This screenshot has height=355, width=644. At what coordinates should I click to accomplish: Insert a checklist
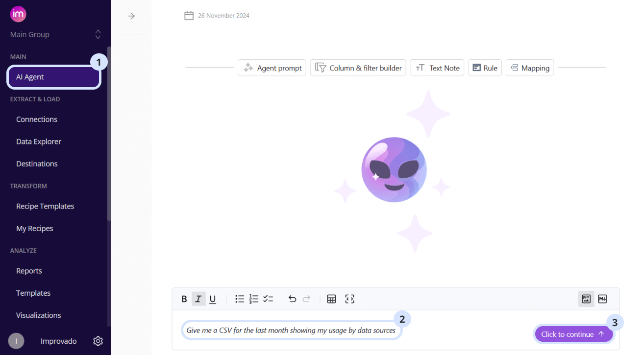[x=268, y=299]
